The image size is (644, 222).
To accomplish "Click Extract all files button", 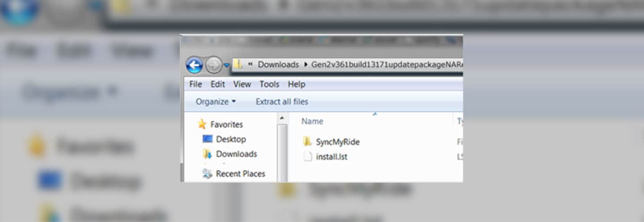I will coord(282,101).
